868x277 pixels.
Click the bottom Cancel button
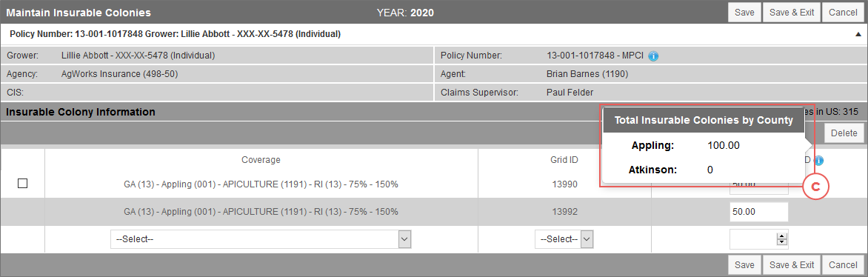point(843,265)
